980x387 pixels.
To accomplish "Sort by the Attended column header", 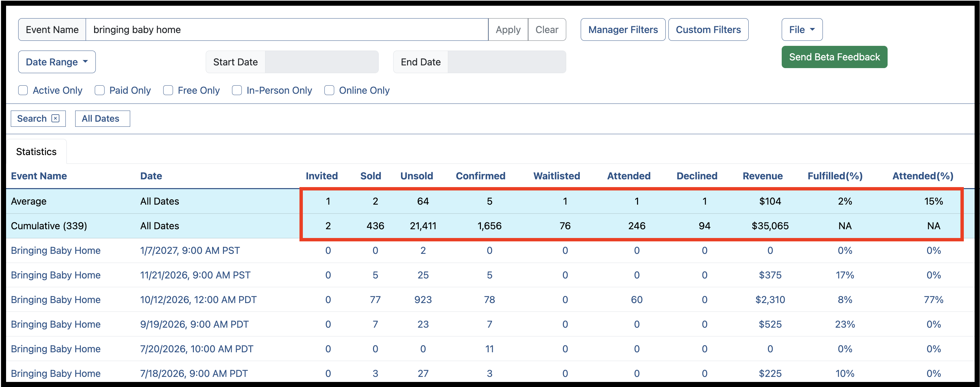I will click(629, 176).
